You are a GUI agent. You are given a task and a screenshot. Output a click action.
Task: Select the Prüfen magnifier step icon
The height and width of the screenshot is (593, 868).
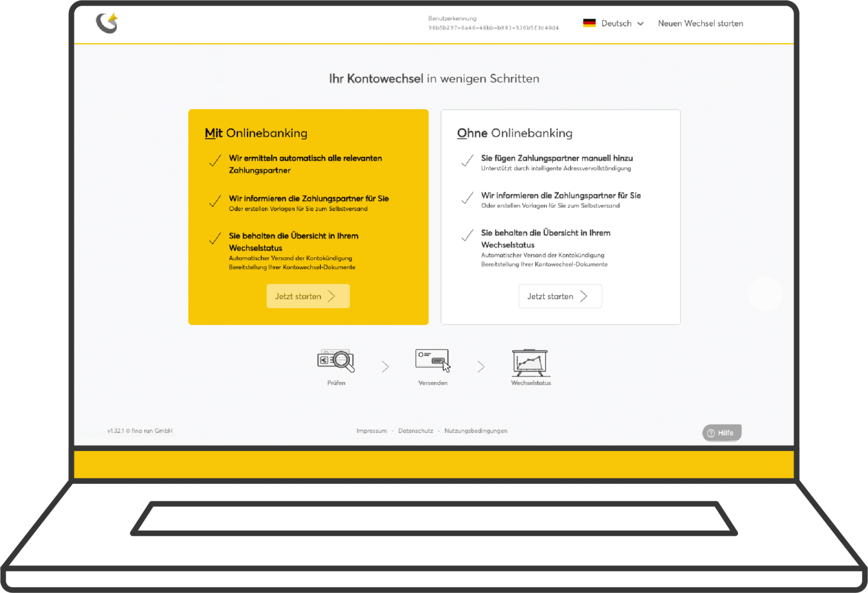[336, 361]
